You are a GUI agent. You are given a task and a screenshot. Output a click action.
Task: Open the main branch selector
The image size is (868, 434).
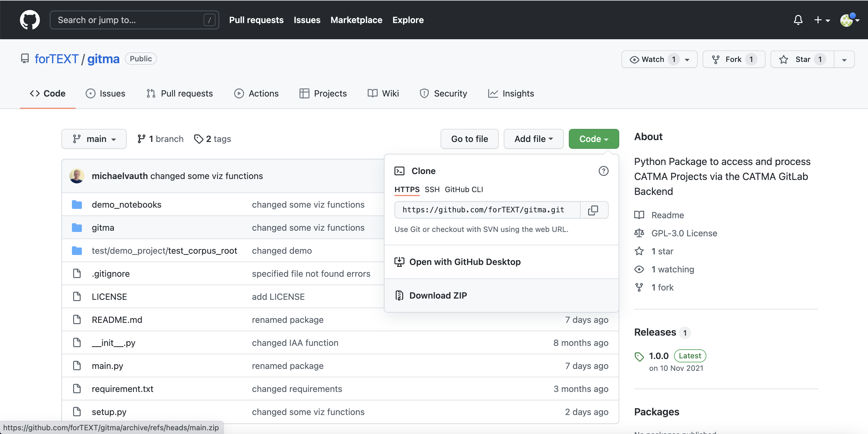coord(94,139)
